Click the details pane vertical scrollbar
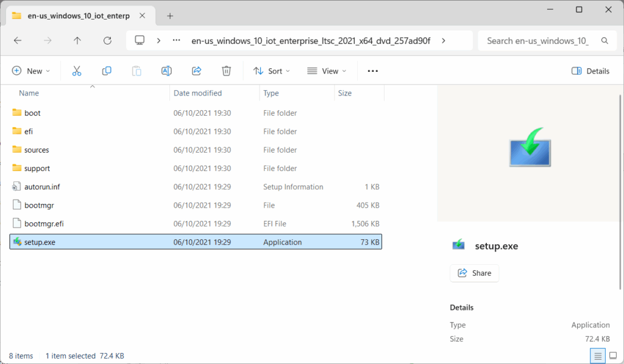 coord(620,192)
